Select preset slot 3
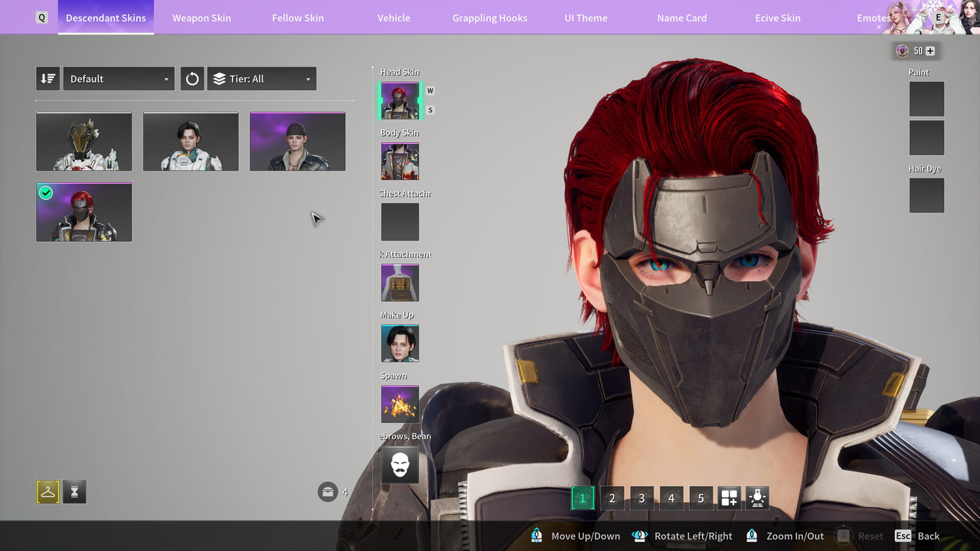 coord(642,498)
